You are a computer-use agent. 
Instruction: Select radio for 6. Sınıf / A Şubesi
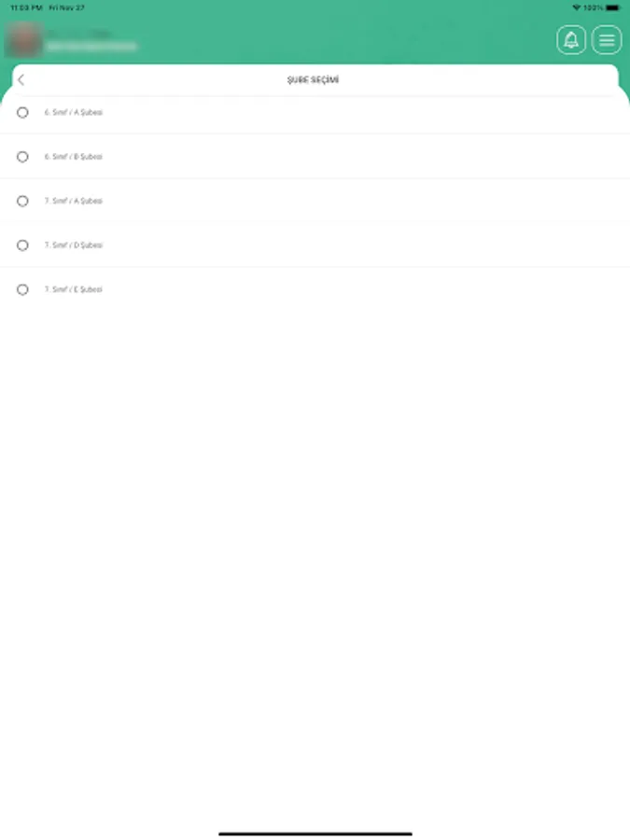click(x=22, y=112)
